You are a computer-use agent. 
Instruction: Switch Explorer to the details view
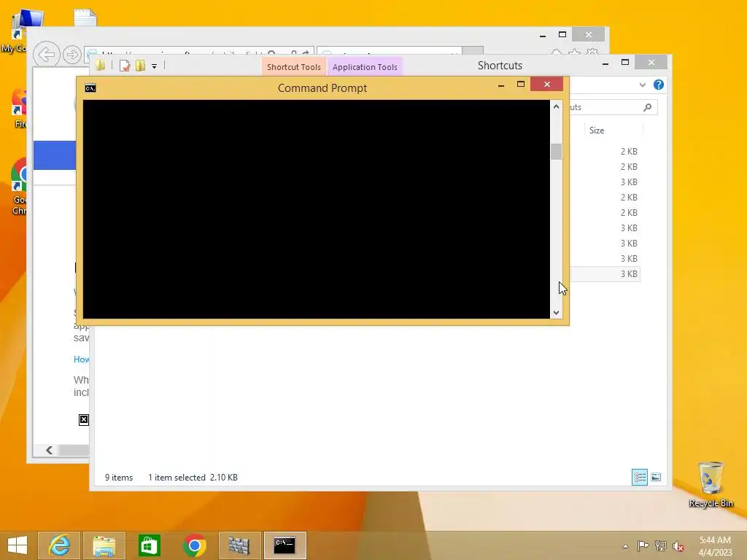(639, 477)
